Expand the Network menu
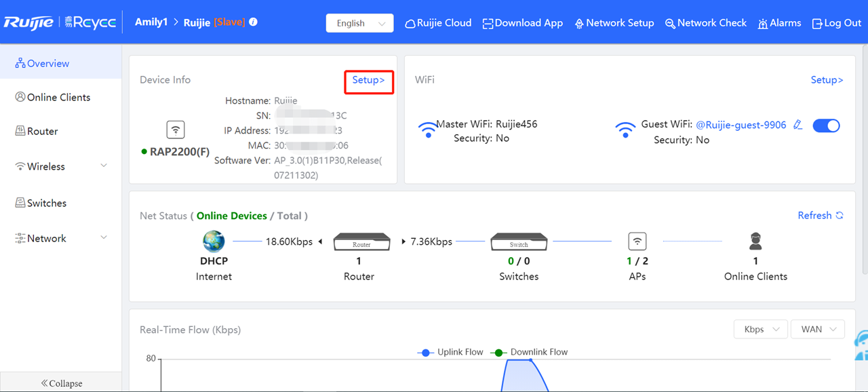 [60, 238]
